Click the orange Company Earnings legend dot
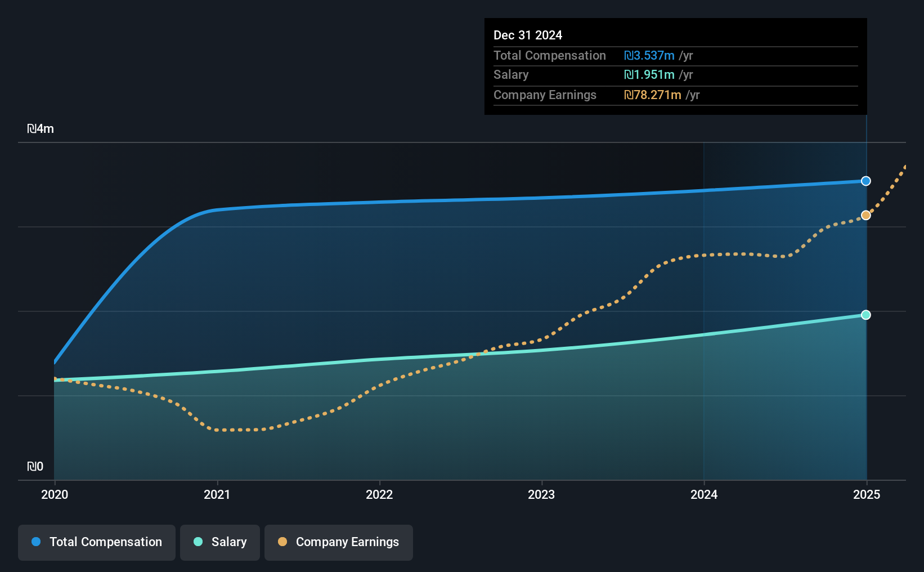This screenshot has width=924, height=572. [x=282, y=542]
